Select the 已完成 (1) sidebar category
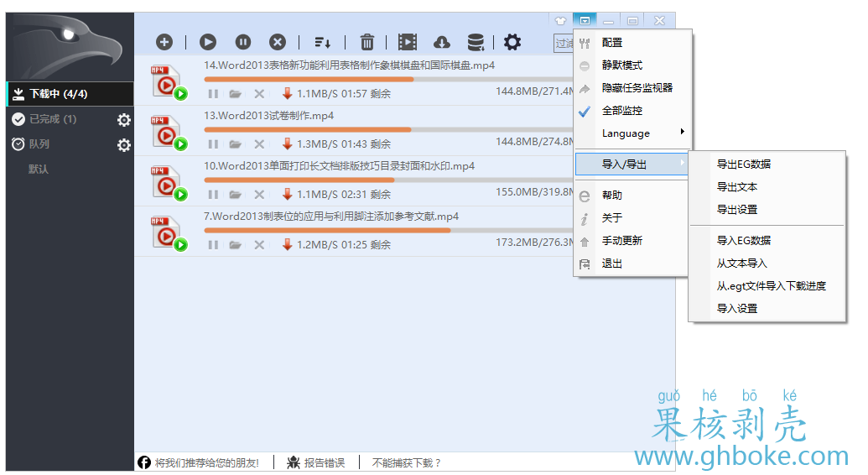This screenshot has height=475, width=868. [52, 119]
